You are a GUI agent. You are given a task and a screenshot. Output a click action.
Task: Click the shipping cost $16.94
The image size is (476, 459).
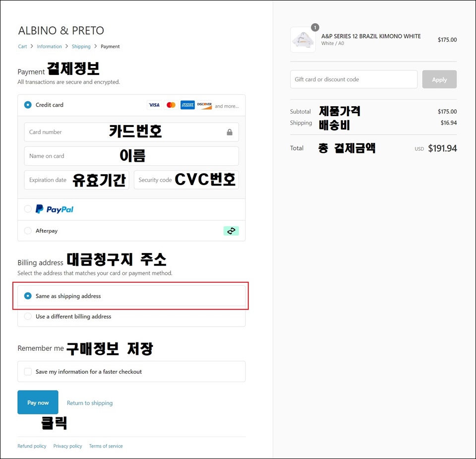pyautogui.click(x=449, y=123)
